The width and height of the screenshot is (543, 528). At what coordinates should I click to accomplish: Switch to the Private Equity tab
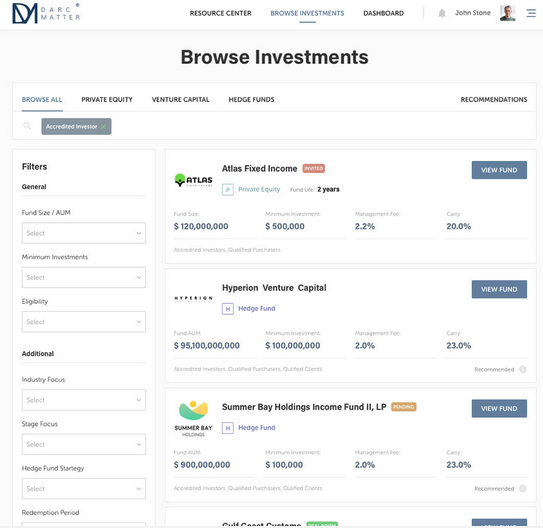107,100
